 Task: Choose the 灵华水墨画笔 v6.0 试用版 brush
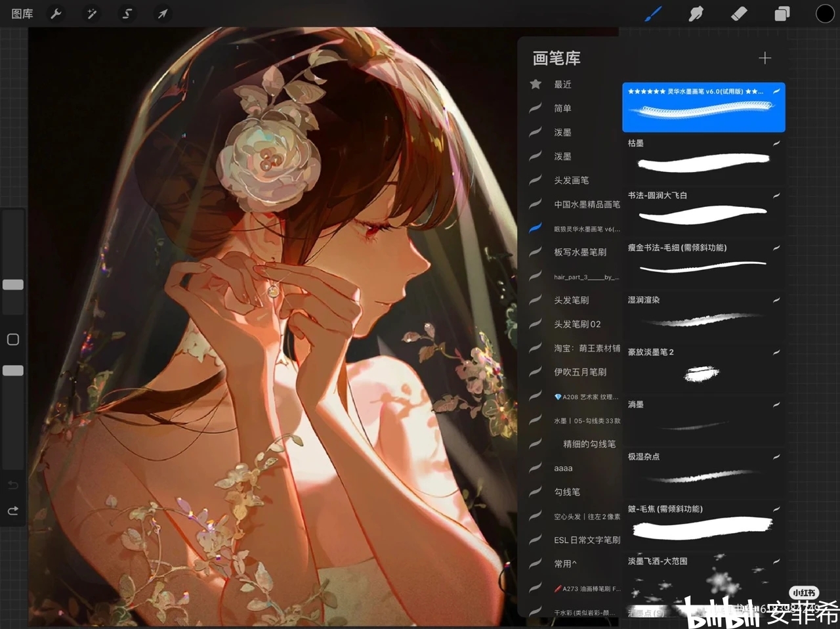click(703, 108)
